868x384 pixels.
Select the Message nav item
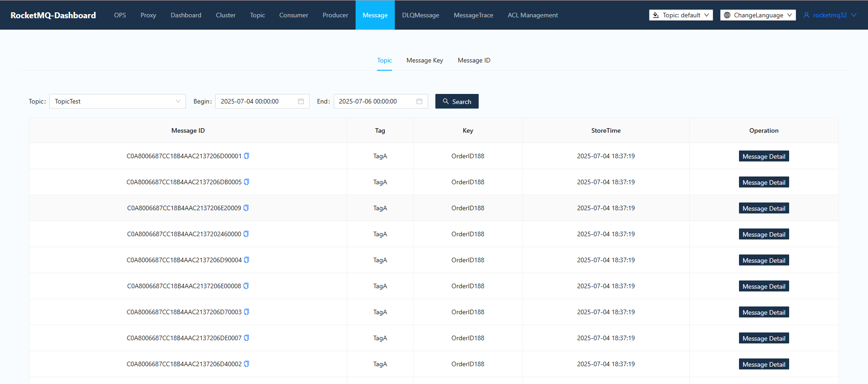click(x=375, y=15)
